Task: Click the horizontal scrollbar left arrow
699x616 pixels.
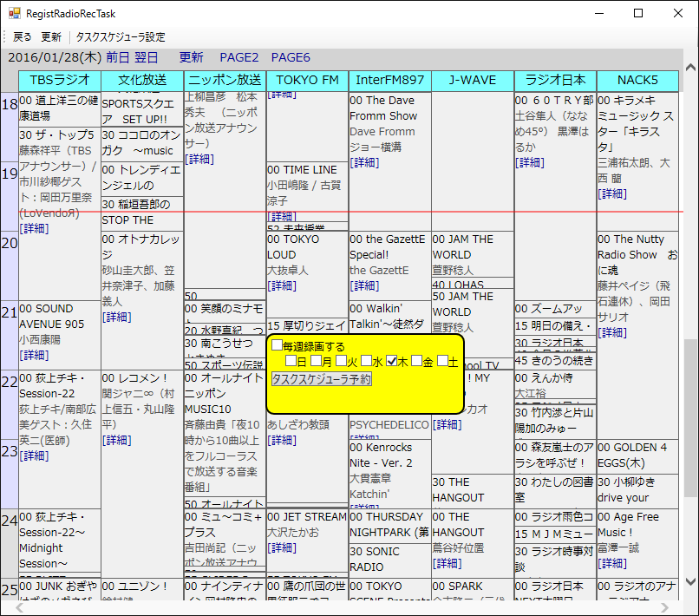Action: (20, 607)
